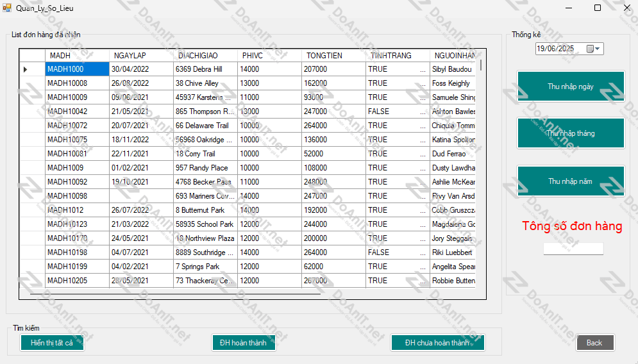Select cell MADH10205
Viewport: 638px width, 364px height.
point(77,281)
